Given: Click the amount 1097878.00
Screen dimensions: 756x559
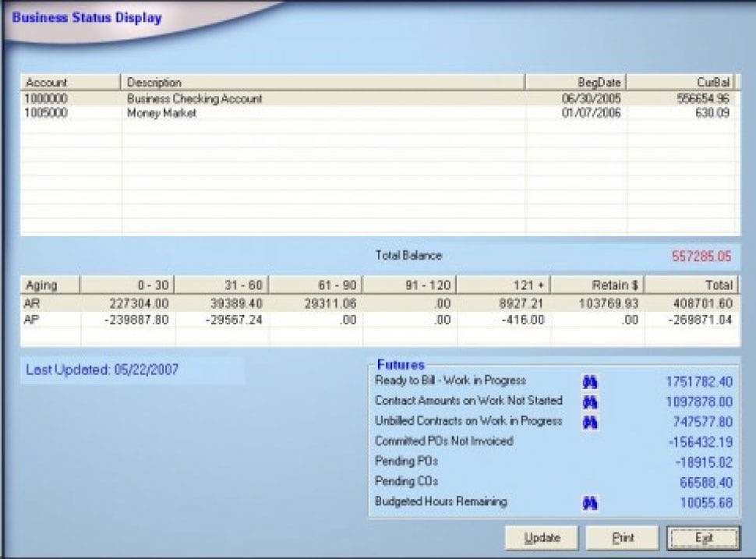Looking at the screenshot, I should (x=699, y=402).
